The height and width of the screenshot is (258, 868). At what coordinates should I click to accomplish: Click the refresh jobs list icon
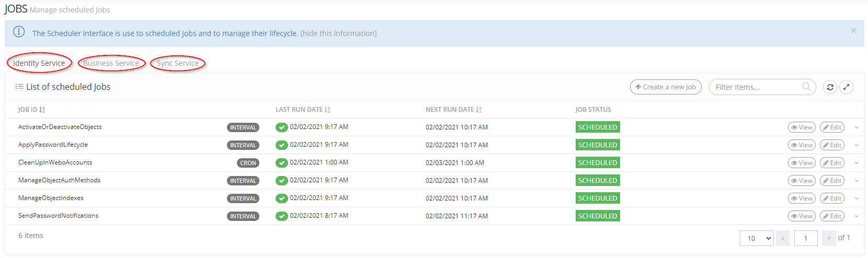(830, 87)
